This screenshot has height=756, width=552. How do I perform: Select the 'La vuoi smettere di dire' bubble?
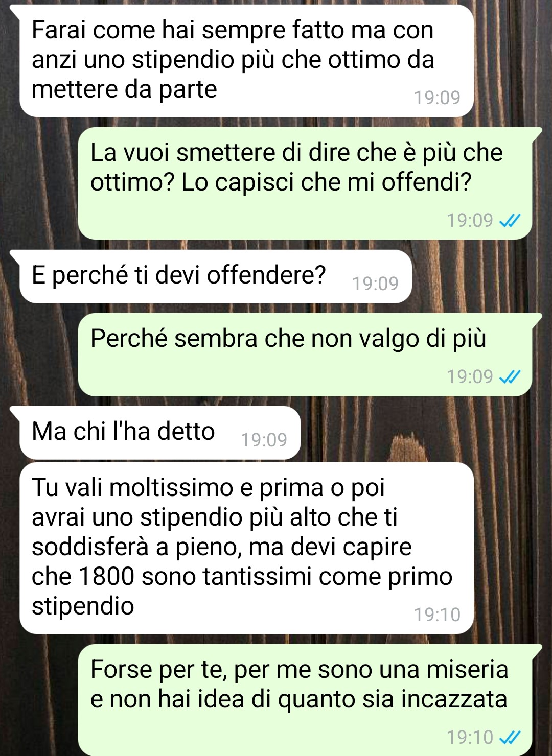(305, 183)
